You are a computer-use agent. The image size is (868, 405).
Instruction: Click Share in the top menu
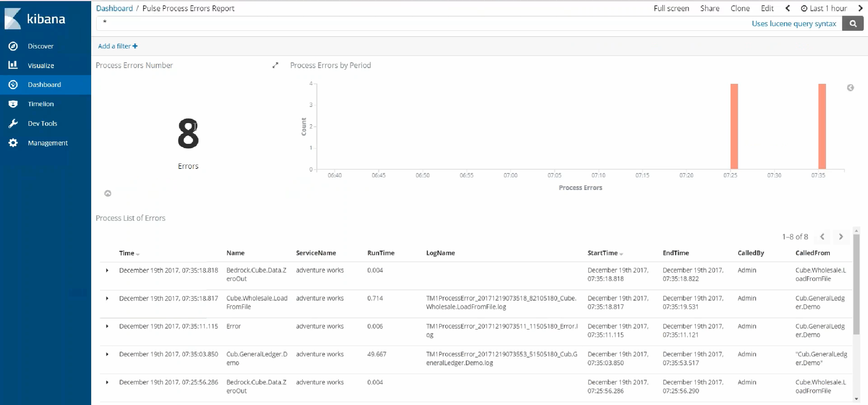[x=709, y=8]
